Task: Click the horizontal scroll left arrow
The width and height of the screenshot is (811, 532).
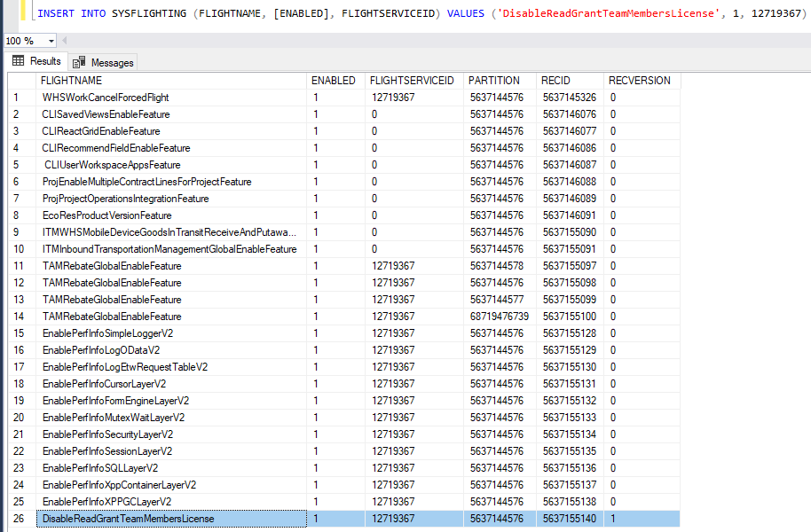Action: [65, 41]
